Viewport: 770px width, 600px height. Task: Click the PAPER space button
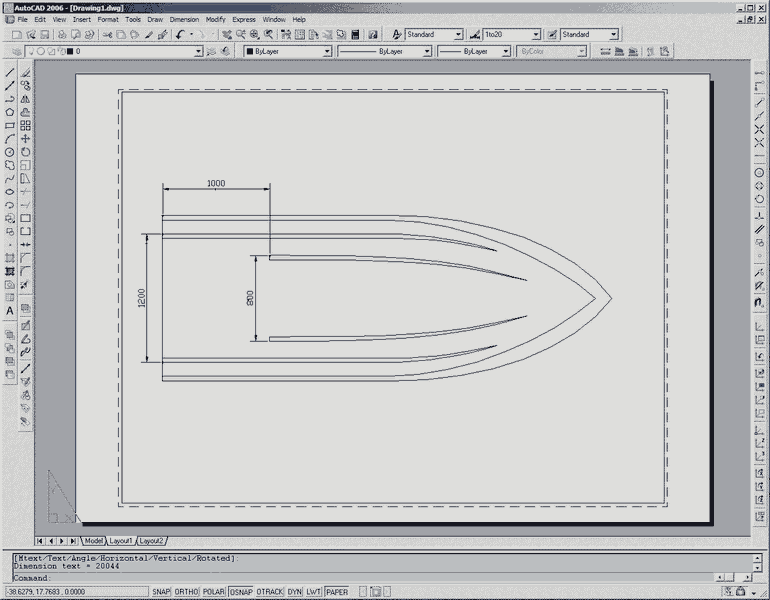(337, 592)
